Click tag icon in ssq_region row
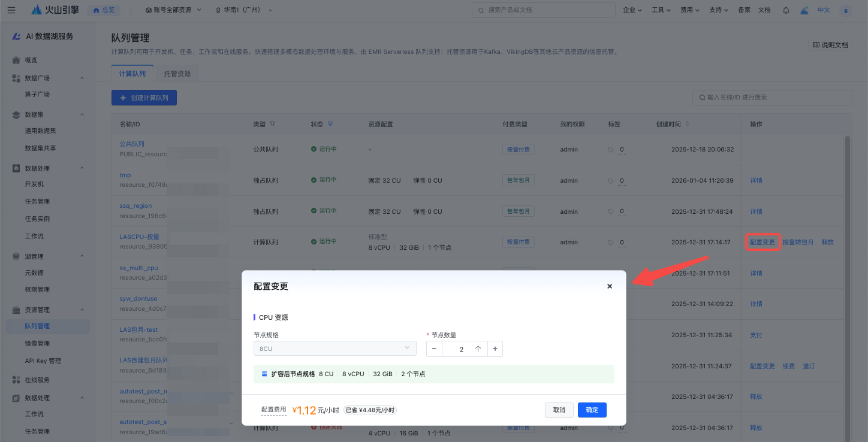The width and height of the screenshot is (868, 442). pyautogui.click(x=611, y=211)
